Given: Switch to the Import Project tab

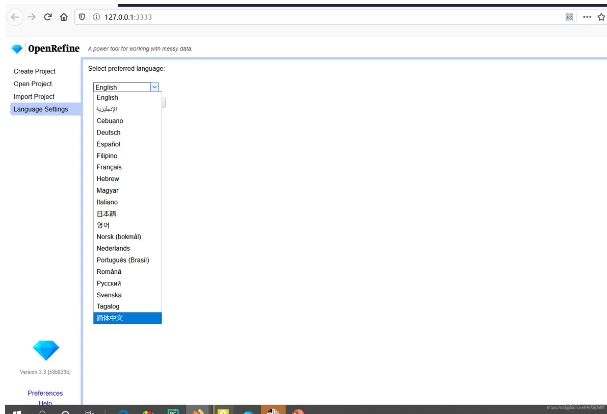Looking at the screenshot, I should pyautogui.click(x=34, y=96).
